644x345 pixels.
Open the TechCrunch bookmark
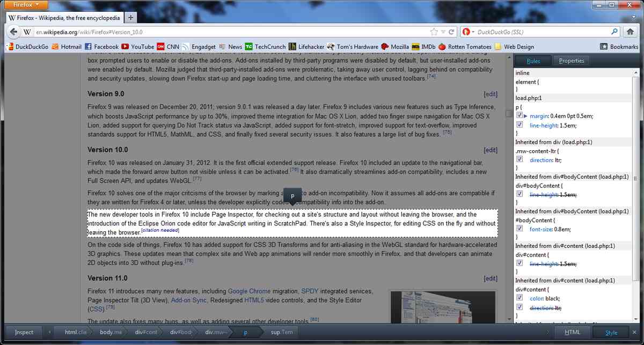click(x=265, y=47)
